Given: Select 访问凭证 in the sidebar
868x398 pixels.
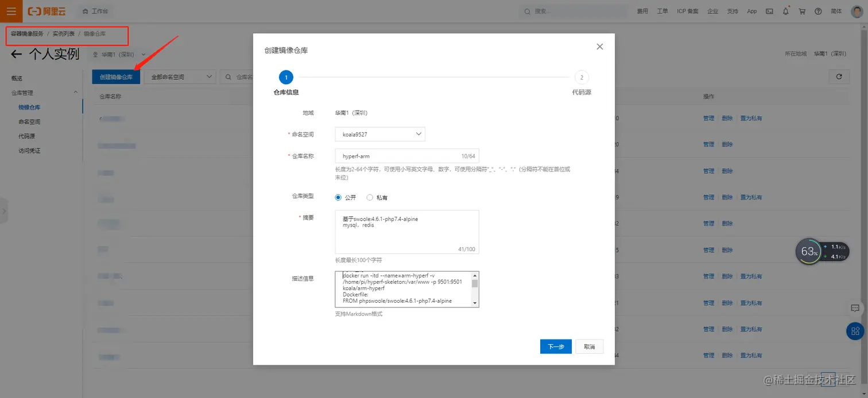Looking at the screenshot, I should [x=29, y=151].
